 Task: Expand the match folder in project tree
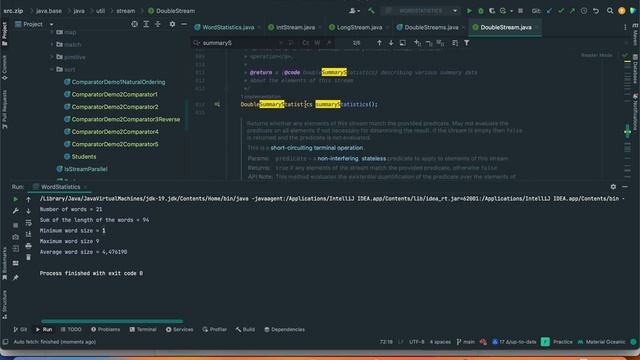pyautogui.click(x=52, y=44)
